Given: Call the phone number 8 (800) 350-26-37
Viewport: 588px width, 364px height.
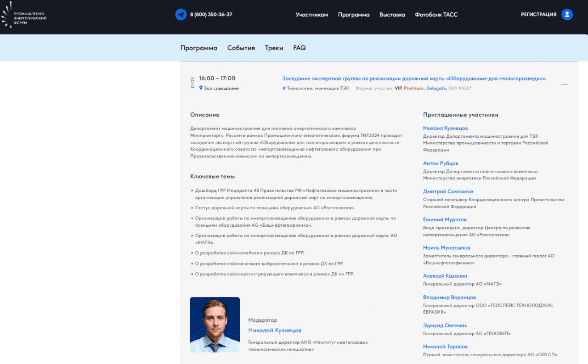Looking at the screenshot, I should 211,15.
